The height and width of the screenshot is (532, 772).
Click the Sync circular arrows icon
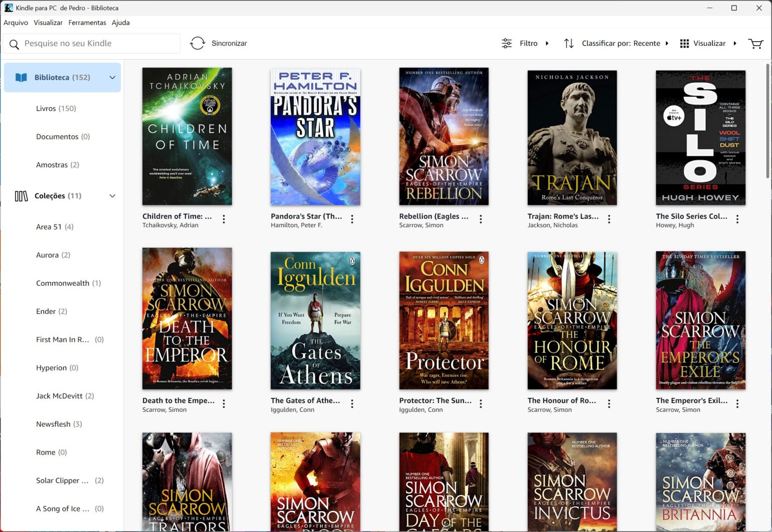click(198, 43)
